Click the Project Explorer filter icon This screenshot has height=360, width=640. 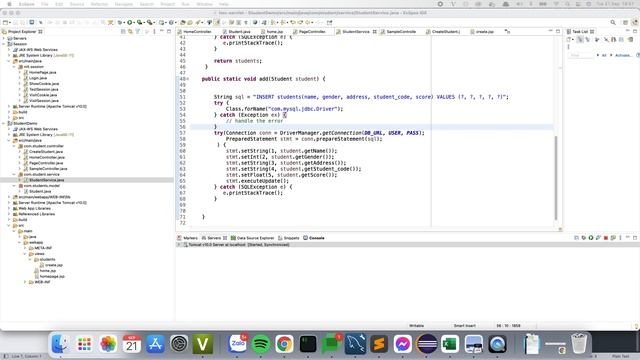pyautogui.click(x=138, y=31)
